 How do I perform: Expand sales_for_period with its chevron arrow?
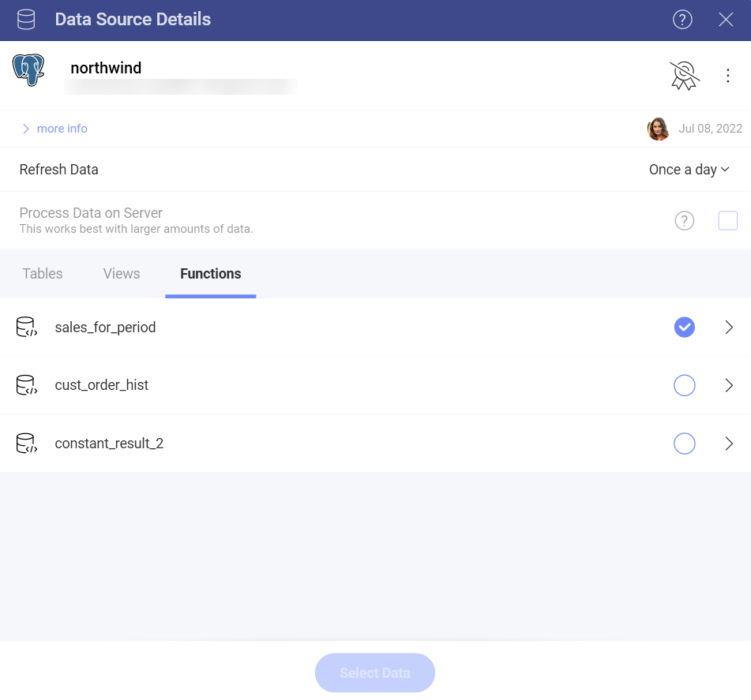729,328
